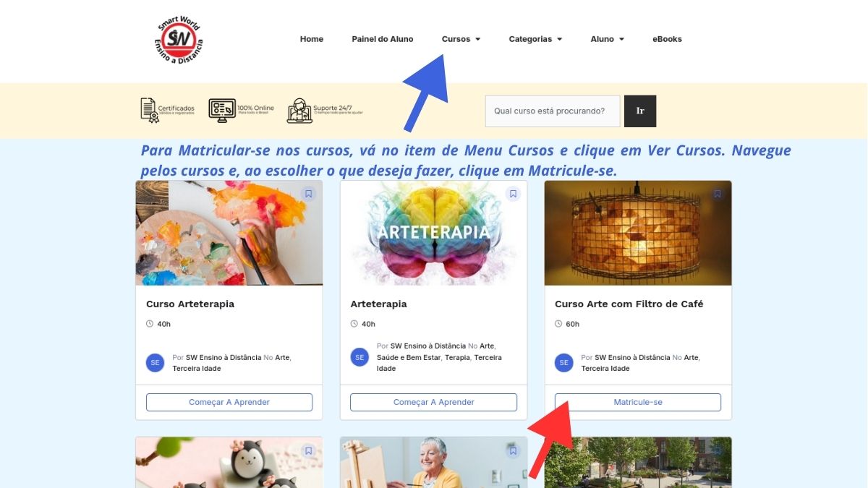Click the Smart World logo

(180, 40)
